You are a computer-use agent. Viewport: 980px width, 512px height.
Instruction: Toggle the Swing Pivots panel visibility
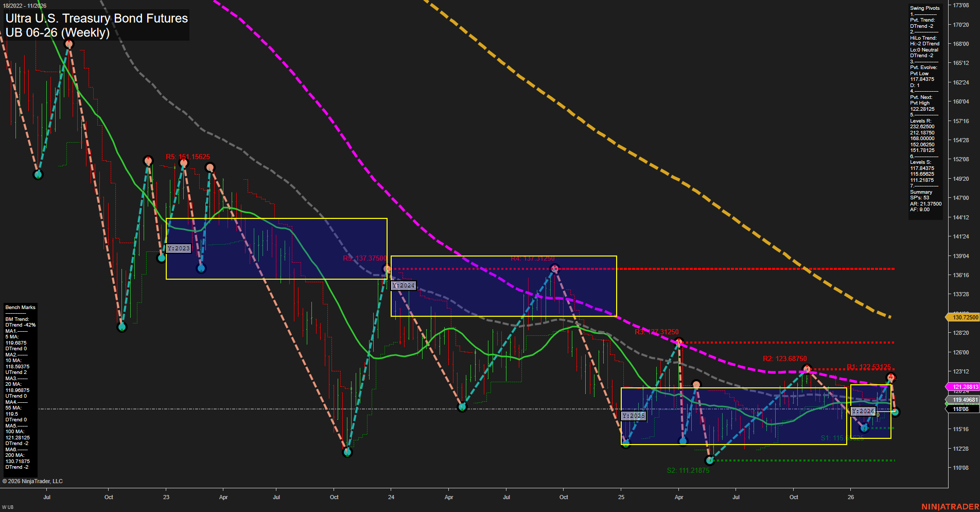point(924,8)
